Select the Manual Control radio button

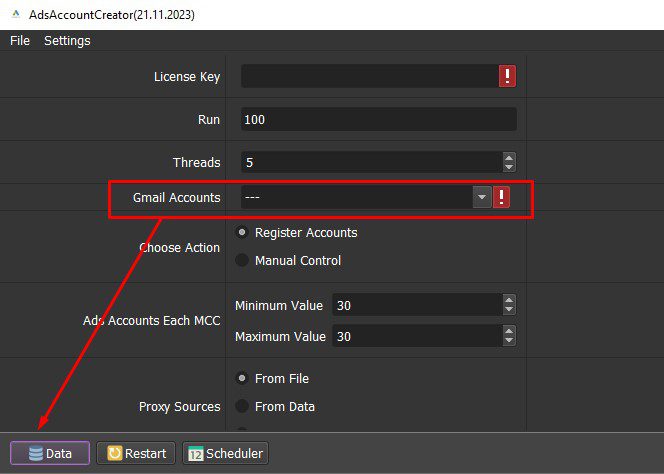(x=242, y=260)
